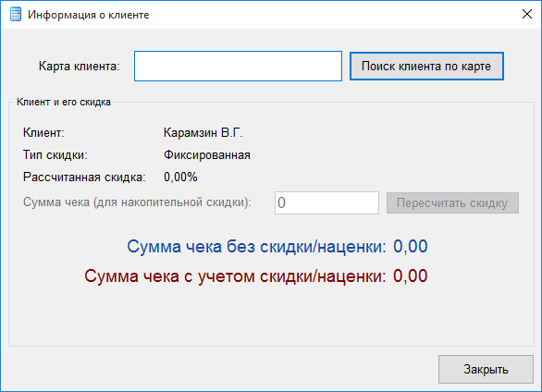Click the Пересчитать скидку button
The image size is (542, 392).
452,203
